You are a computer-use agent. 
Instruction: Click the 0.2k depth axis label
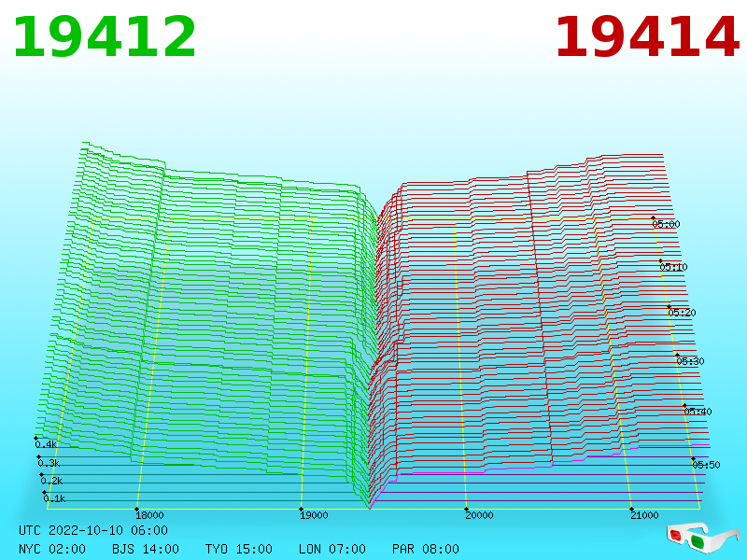[51, 481]
